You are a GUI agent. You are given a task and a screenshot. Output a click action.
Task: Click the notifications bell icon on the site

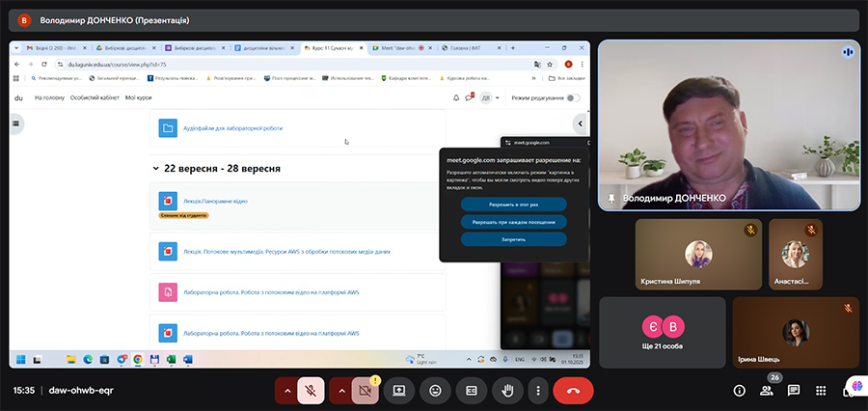coord(456,98)
